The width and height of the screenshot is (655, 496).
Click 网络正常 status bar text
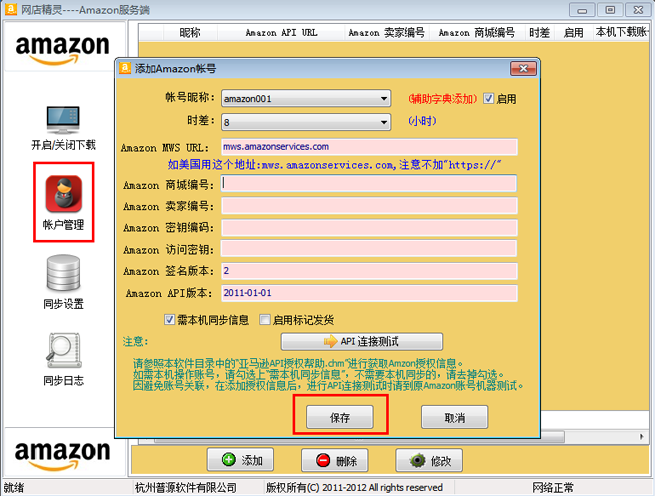(x=553, y=488)
